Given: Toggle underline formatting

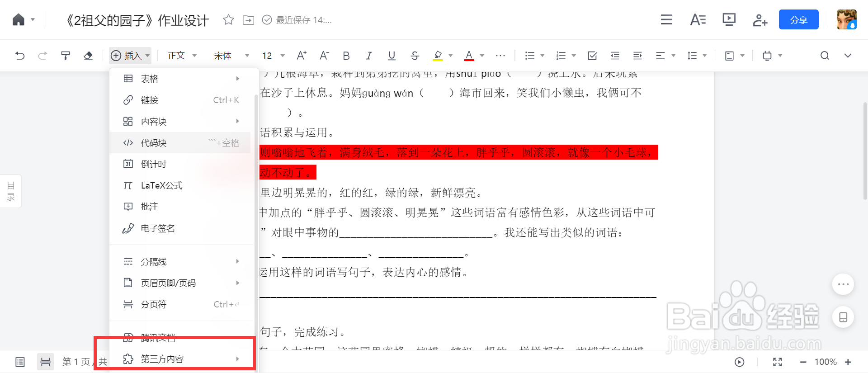Looking at the screenshot, I should coord(392,56).
